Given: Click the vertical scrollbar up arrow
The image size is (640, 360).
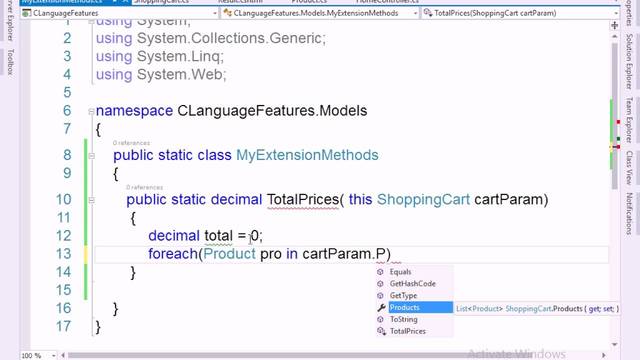Looking at the screenshot, I should coord(614,36).
